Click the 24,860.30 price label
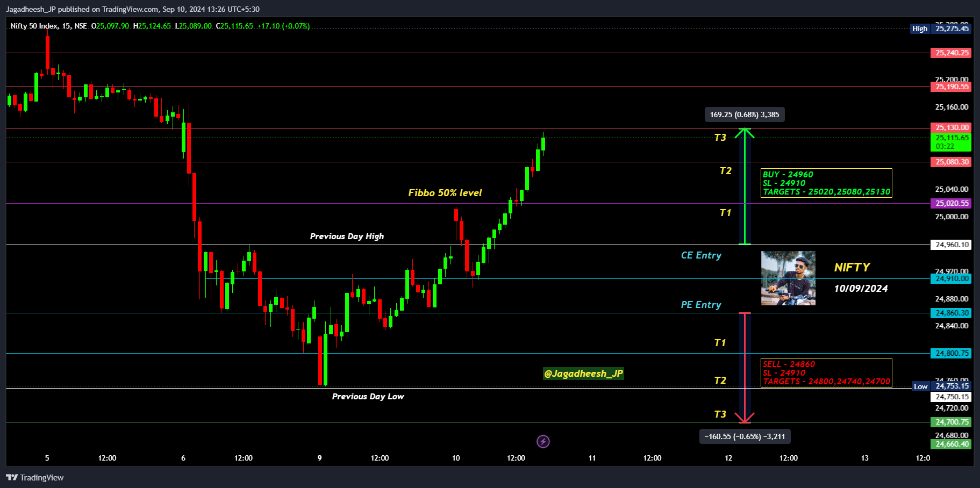Image resolution: width=980 pixels, height=488 pixels. [x=950, y=313]
